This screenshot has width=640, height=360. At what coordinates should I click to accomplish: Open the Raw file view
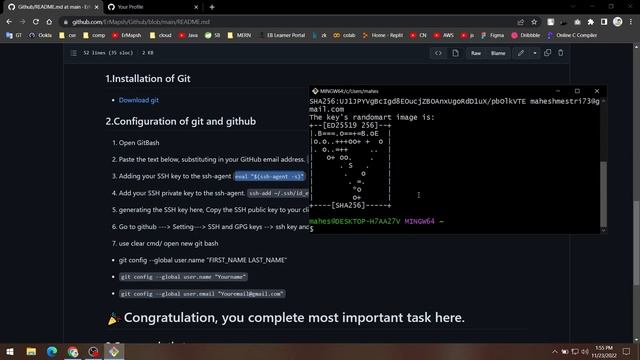click(476, 53)
